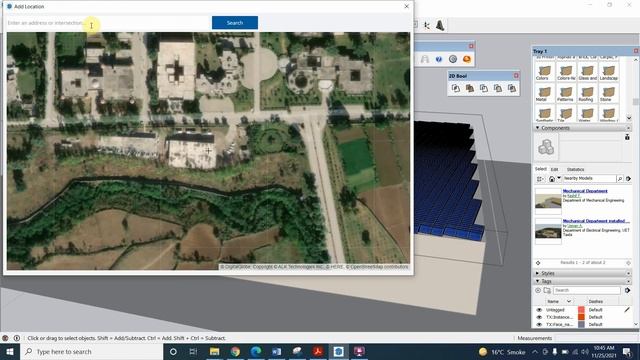Expand the materials list down chevron
640x360 pixels.
pos(629,118)
